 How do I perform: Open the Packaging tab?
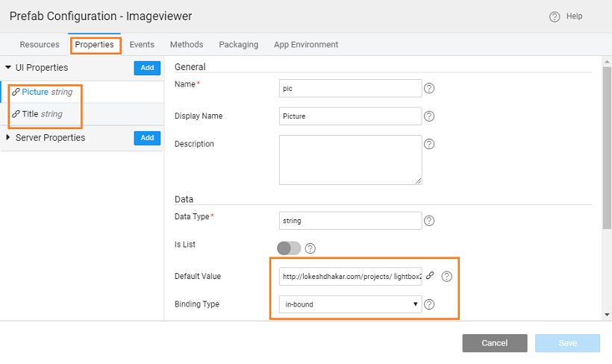click(x=238, y=45)
